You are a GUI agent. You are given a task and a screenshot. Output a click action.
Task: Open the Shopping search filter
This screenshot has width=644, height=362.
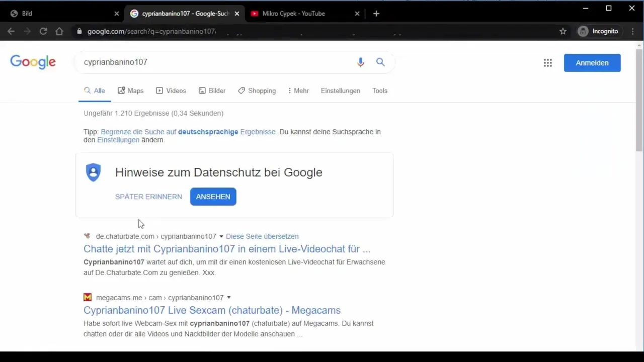click(257, 91)
